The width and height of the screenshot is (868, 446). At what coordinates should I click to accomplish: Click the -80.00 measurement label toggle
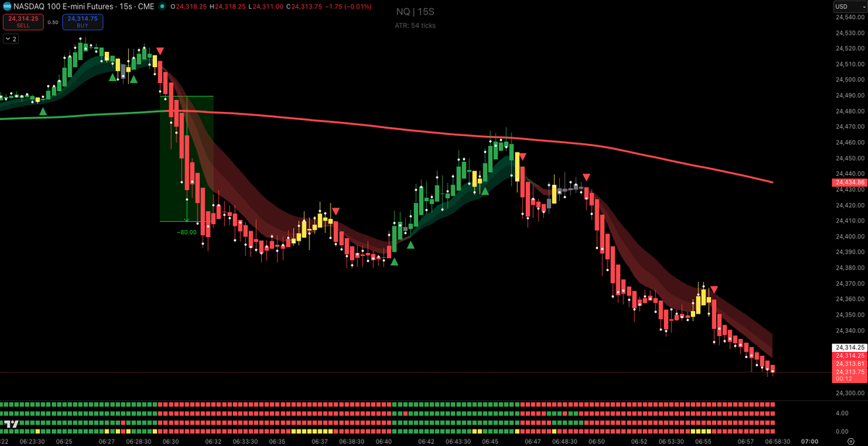(x=187, y=231)
